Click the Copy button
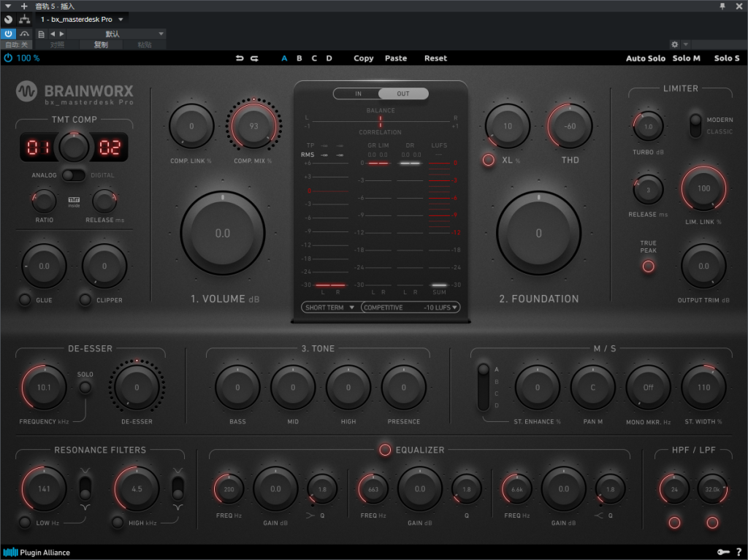 364,58
